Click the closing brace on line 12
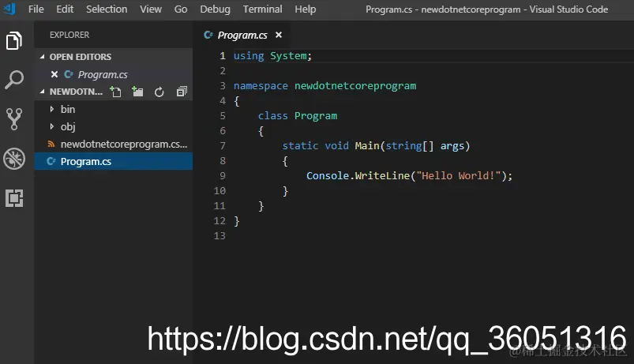 click(237, 221)
